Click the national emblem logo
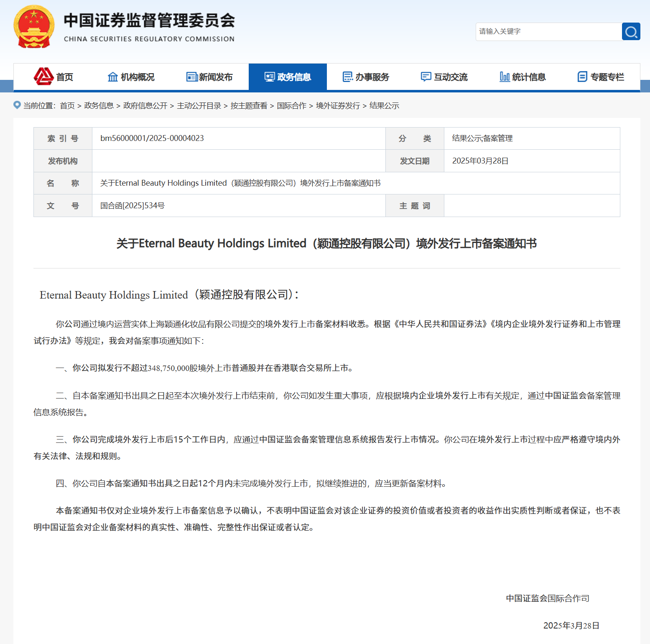 pyautogui.click(x=34, y=27)
